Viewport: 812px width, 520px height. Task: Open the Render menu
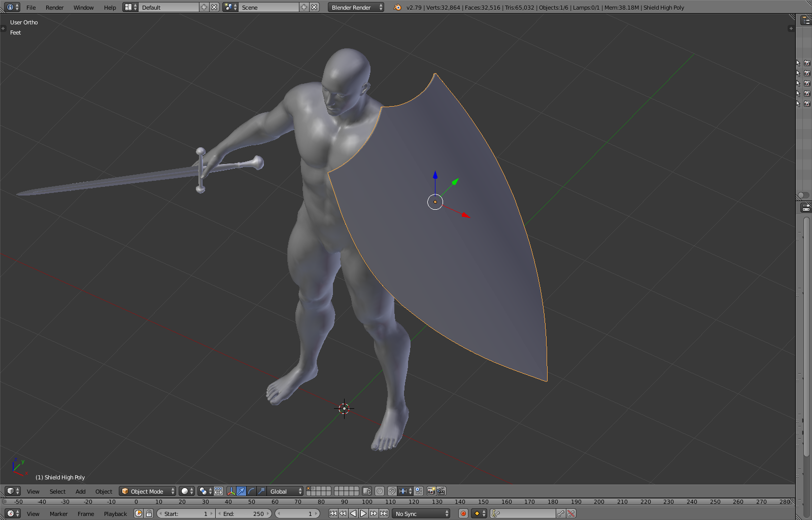[54, 8]
